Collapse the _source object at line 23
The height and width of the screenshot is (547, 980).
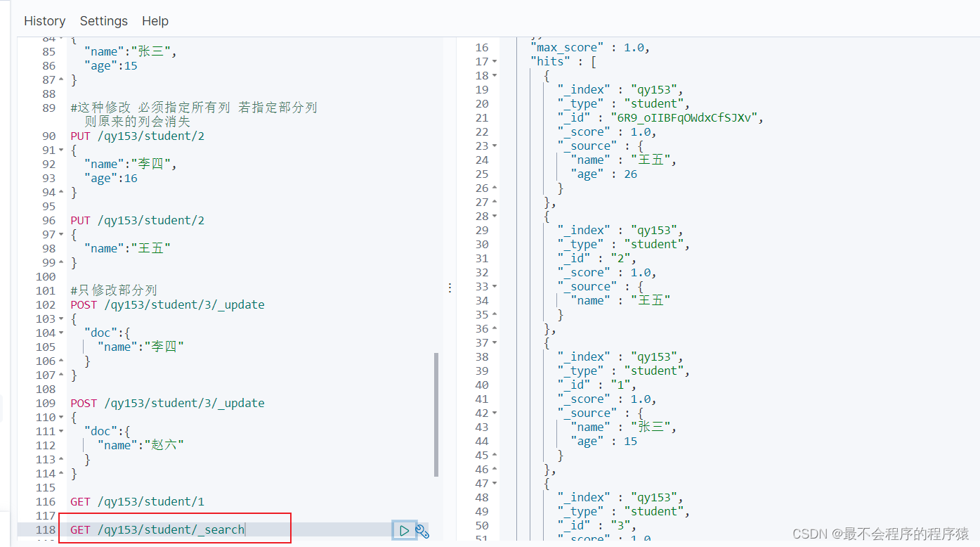(x=495, y=146)
